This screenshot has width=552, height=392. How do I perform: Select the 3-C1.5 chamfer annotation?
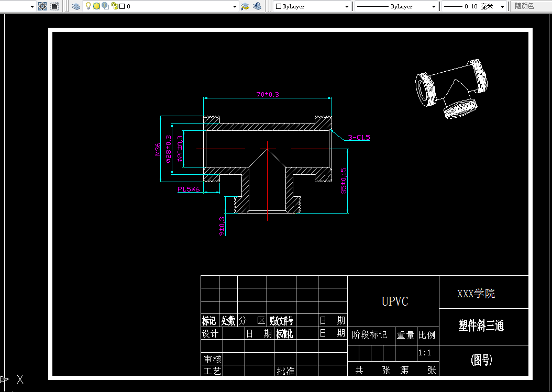click(x=359, y=137)
